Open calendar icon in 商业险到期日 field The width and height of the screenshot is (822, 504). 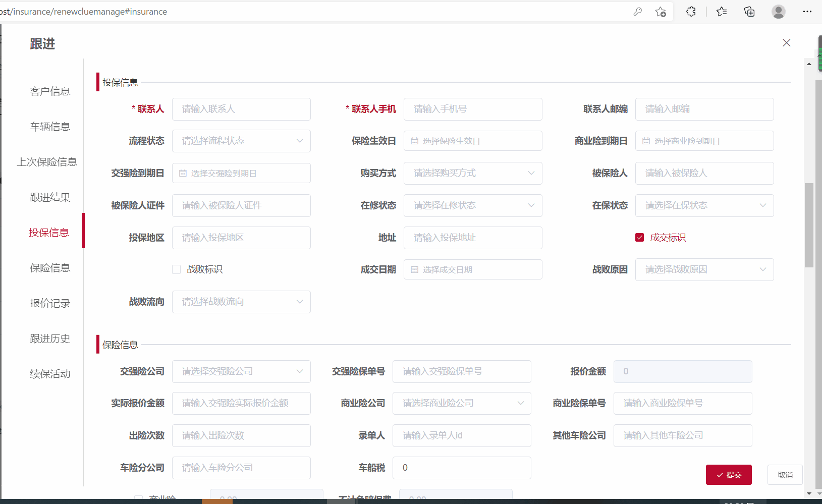[x=646, y=141]
